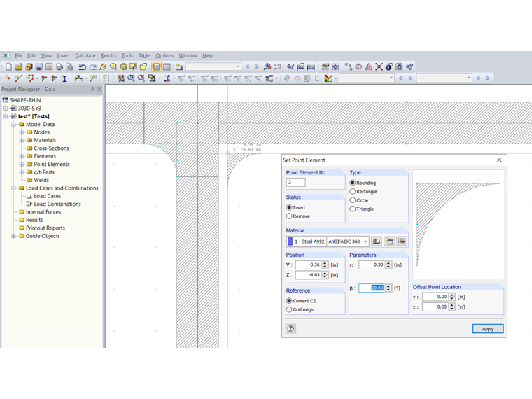Image resolution: width=532 pixels, height=399 pixels.
Task: Click the color results rainbow icon
Action: point(328,78)
